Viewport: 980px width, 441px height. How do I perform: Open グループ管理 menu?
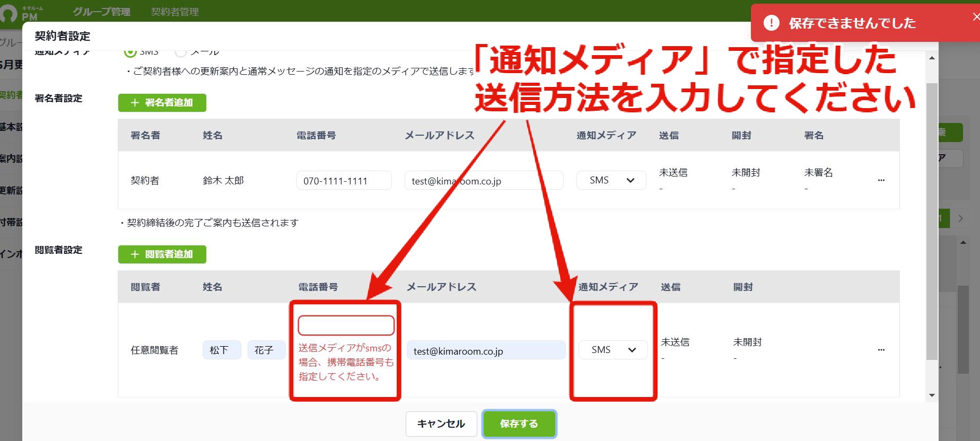click(101, 11)
